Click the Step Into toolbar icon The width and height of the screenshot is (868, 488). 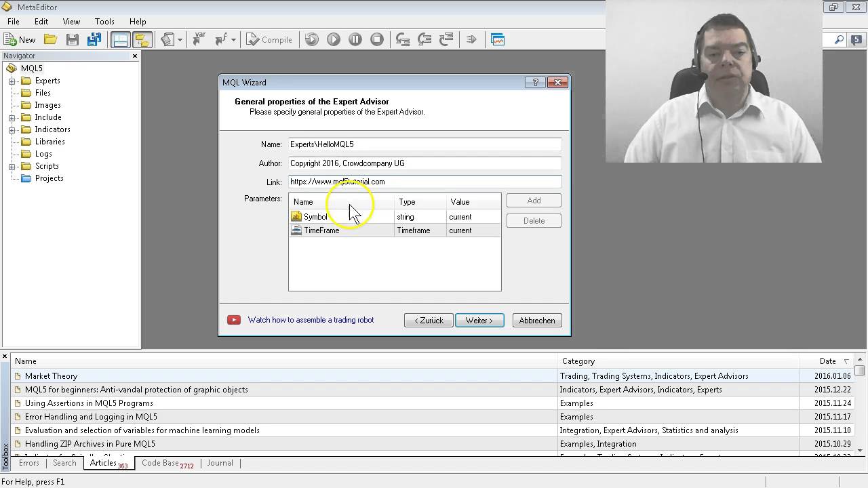[403, 40]
